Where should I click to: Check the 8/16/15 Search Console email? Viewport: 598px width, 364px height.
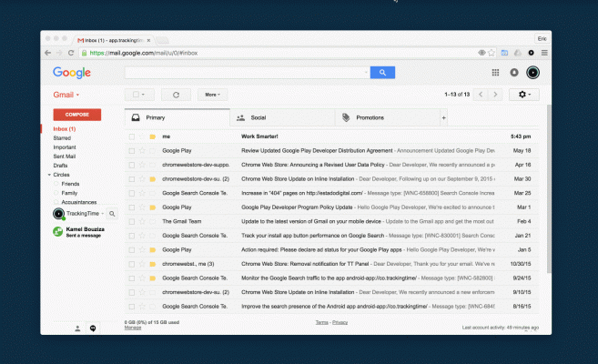(132, 307)
